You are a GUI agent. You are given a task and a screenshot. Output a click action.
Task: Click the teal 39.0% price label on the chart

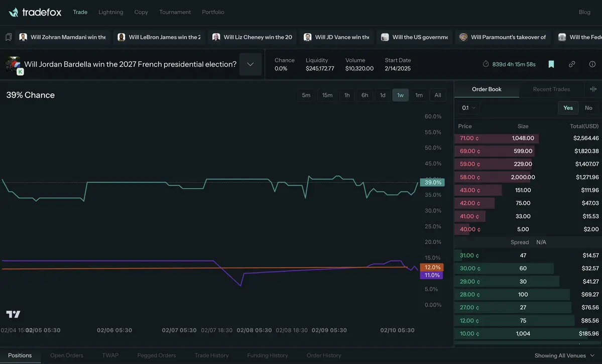click(432, 183)
